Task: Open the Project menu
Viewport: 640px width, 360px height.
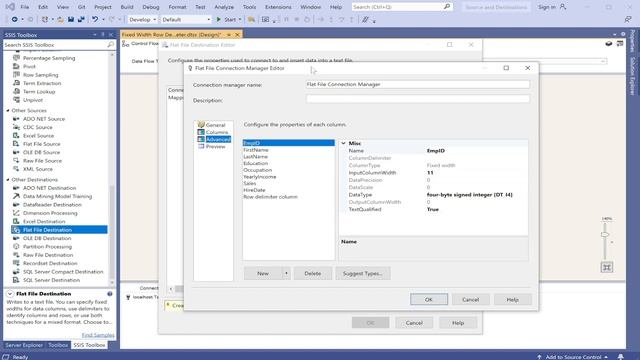Action: click(102, 7)
